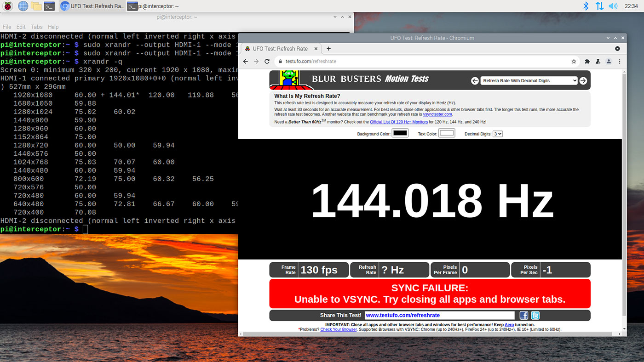Open the Refresh Rate With Decimal Digits dropdown
The image size is (644, 362).
click(x=529, y=80)
